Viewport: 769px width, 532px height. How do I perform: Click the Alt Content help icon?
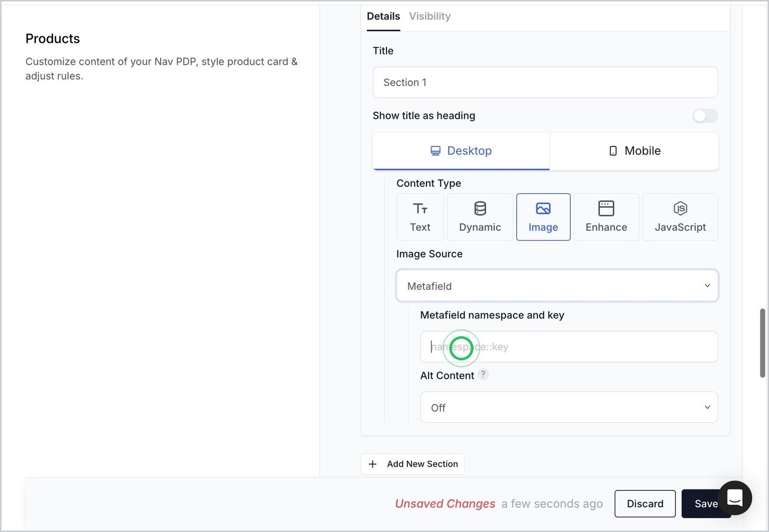coord(483,374)
